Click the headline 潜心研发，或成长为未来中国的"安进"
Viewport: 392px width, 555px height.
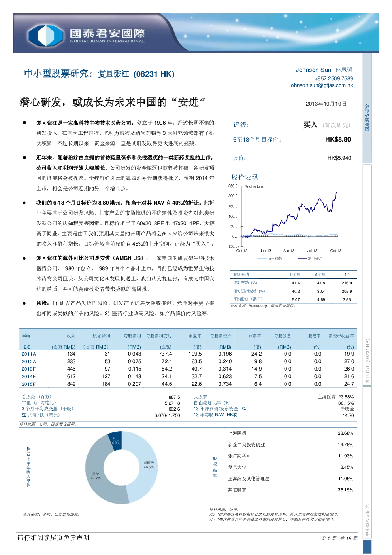click(x=112, y=102)
